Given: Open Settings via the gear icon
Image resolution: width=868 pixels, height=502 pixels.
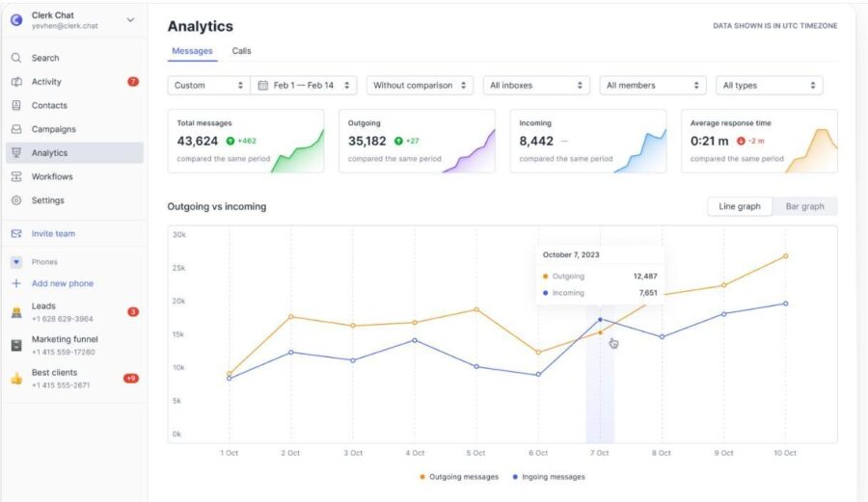Looking at the screenshot, I should click(x=16, y=200).
